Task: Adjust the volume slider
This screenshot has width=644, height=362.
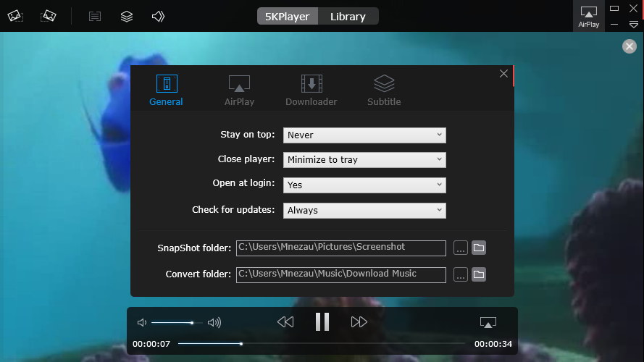Action: (x=177, y=323)
